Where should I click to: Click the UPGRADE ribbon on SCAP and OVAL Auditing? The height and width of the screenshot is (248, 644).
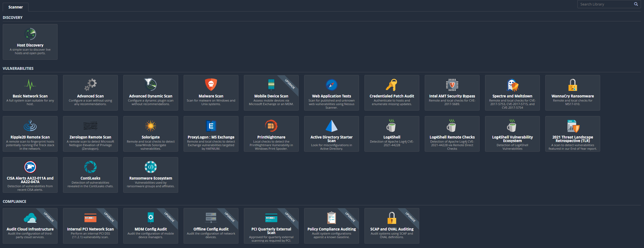point(411,217)
